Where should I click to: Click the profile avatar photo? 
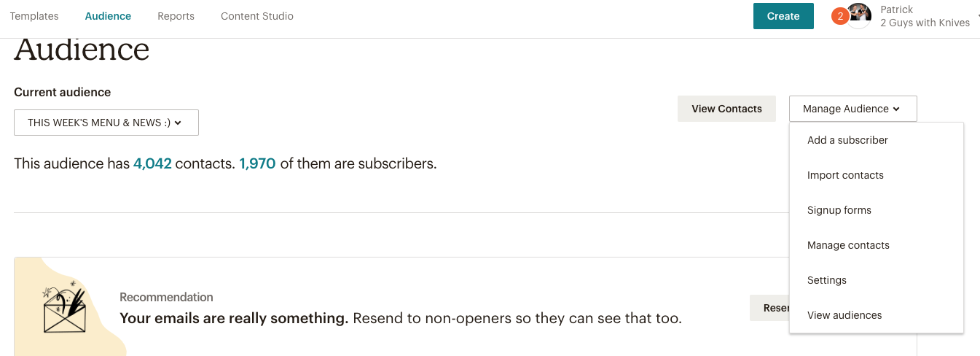click(861, 15)
